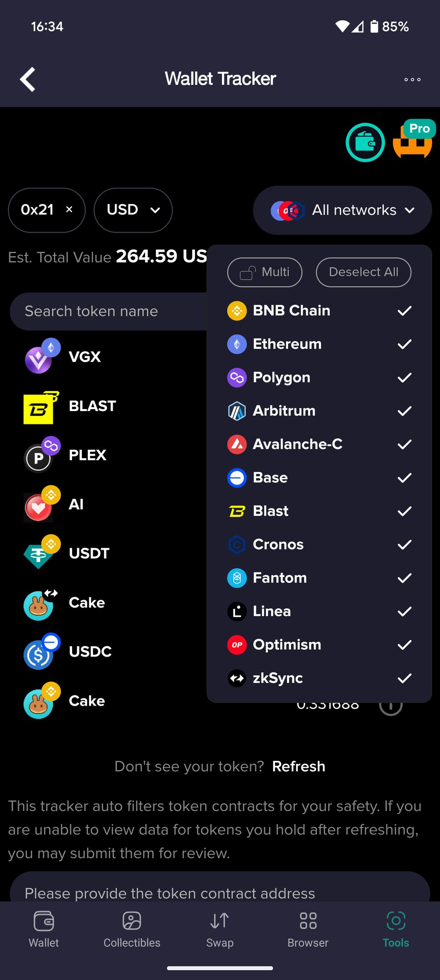Switch to the Swap tab
The image size is (440, 980).
[x=220, y=930]
